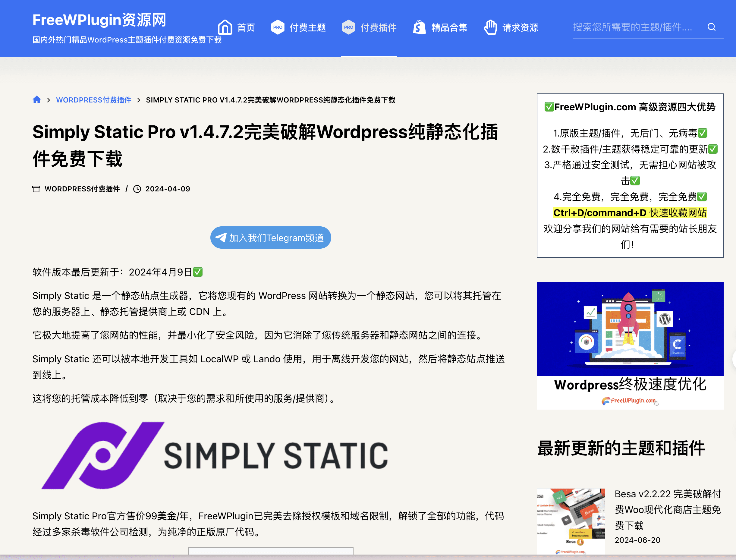This screenshot has height=560, width=736.
Task: Click sidebar line 4.完全免费，完全免费，完全免费
Action: pos(630,197)
